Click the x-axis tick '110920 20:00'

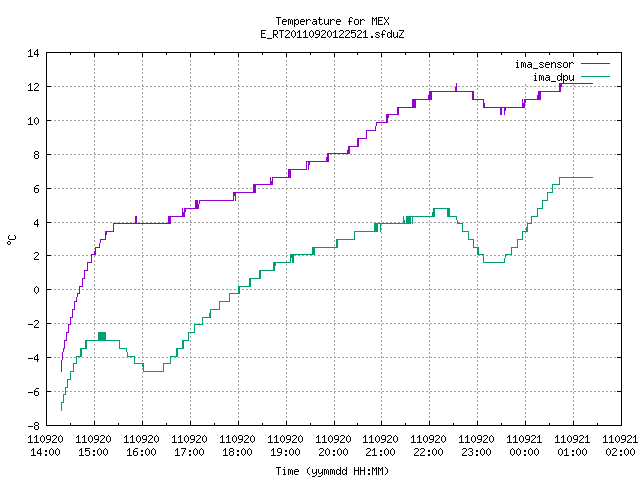pos(333,446)
